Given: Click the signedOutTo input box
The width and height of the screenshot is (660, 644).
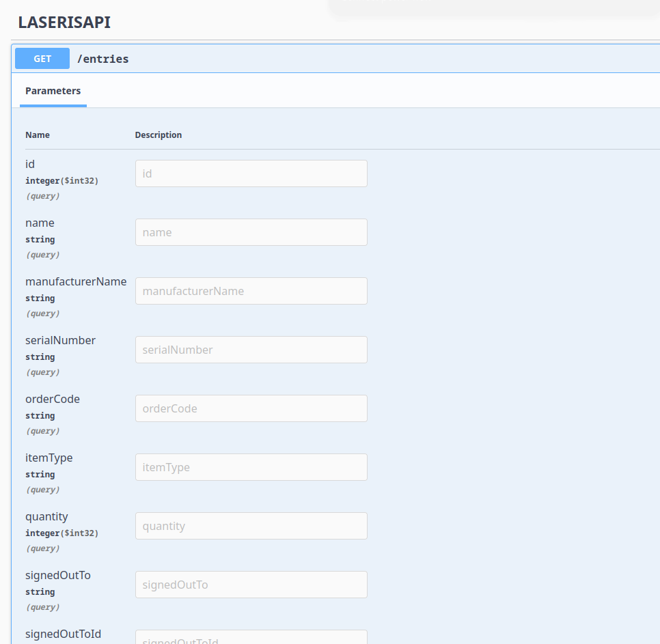Looking at the screenshot, I should click(251, 585).
